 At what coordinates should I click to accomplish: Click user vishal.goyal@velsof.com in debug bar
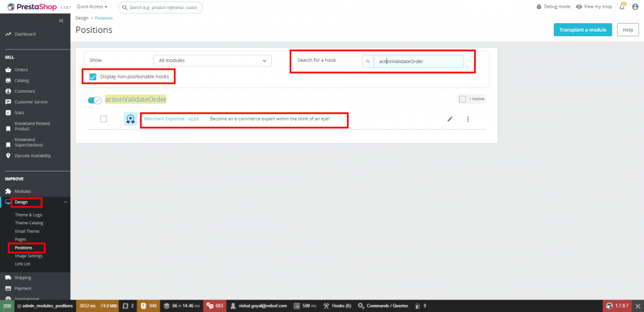258,306
